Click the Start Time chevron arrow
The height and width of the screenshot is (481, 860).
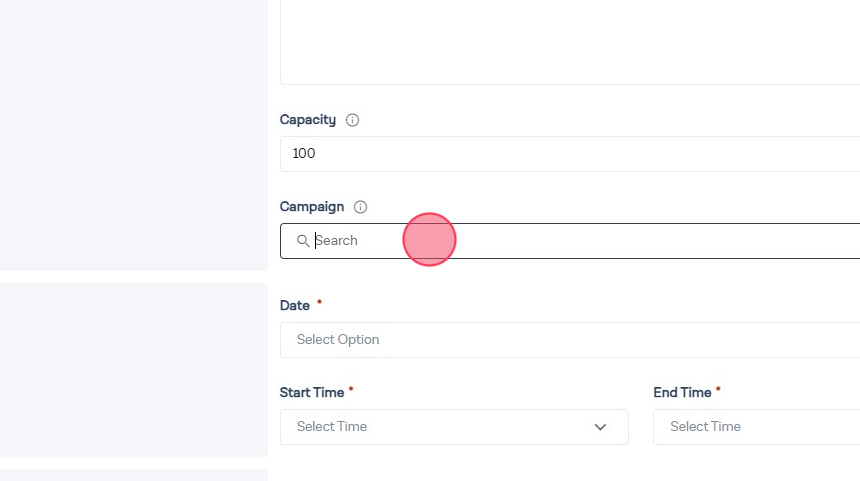point(600,427)
